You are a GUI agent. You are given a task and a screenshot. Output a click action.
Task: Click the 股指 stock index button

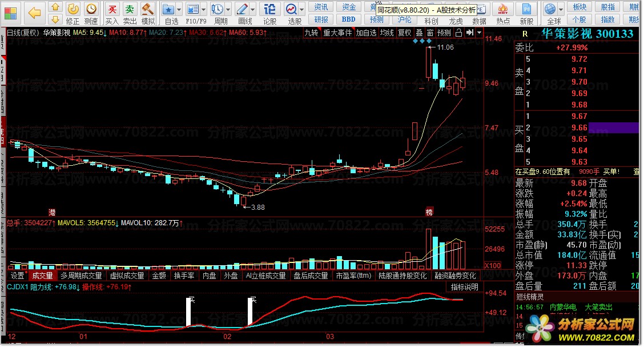coord(608,7)
